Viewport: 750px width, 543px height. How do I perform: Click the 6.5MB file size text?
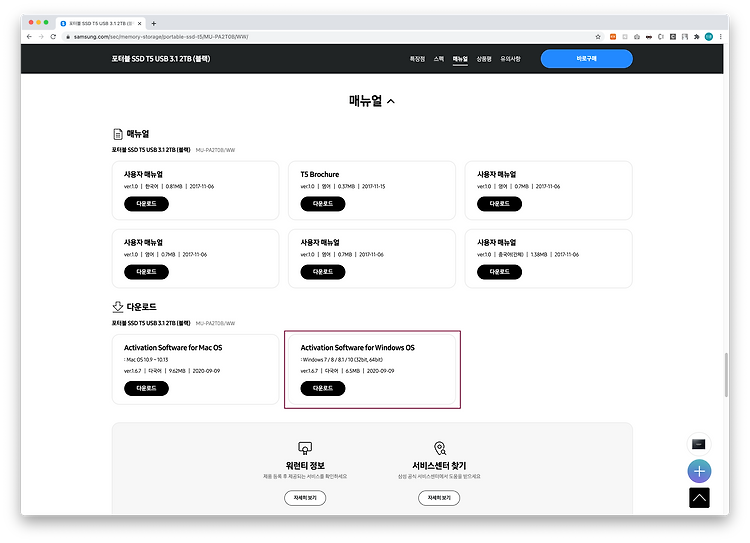tap(353, 371)
